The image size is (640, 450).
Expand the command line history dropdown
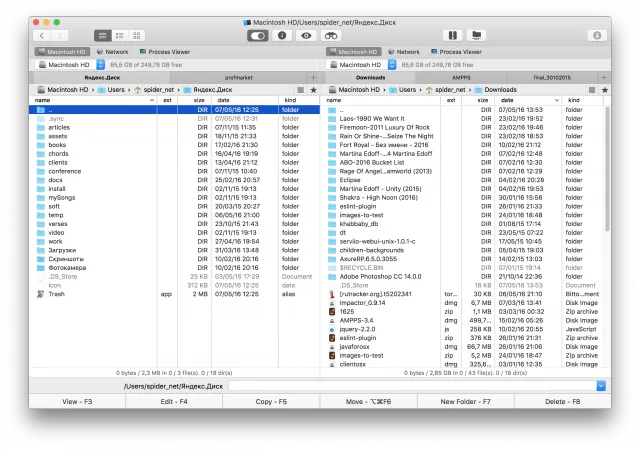pyautogui.click(x=601, y=386)
